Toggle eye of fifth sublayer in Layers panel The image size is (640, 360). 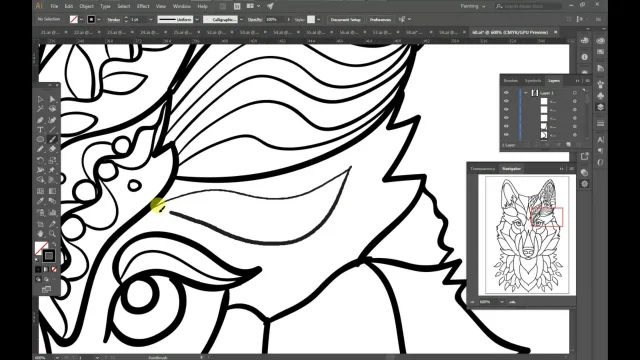point(506,135)
